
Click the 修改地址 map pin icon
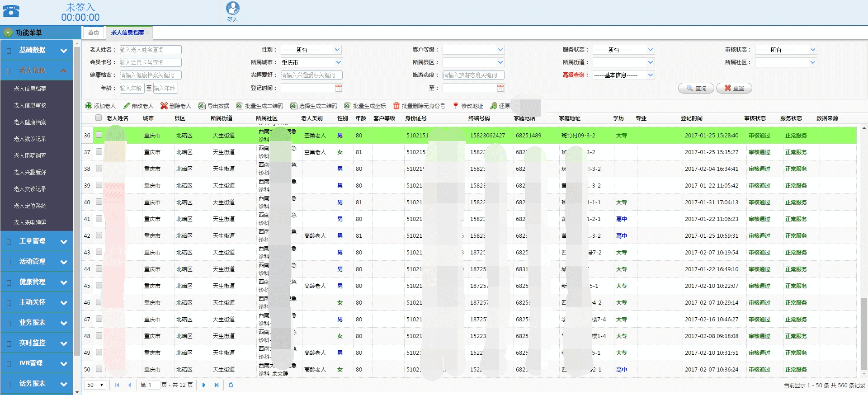click(456, 106)
